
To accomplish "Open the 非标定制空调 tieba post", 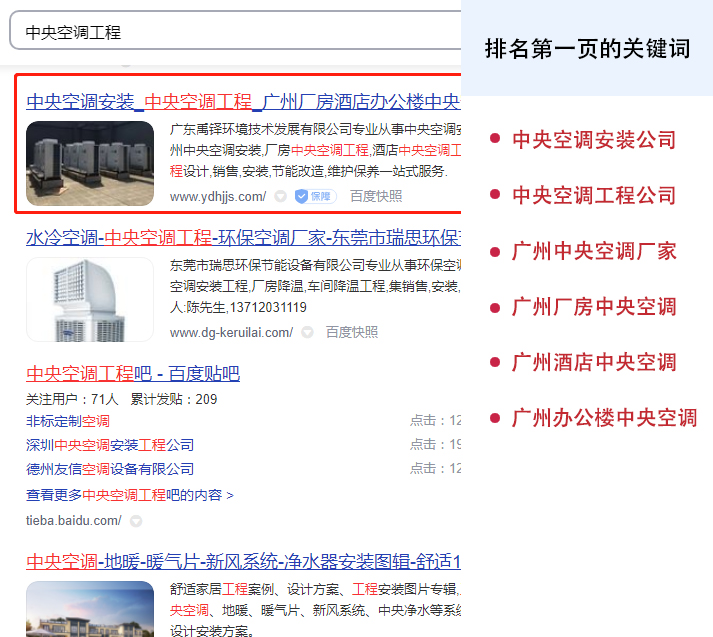I will pyautogui.click(x=68, y=421).
